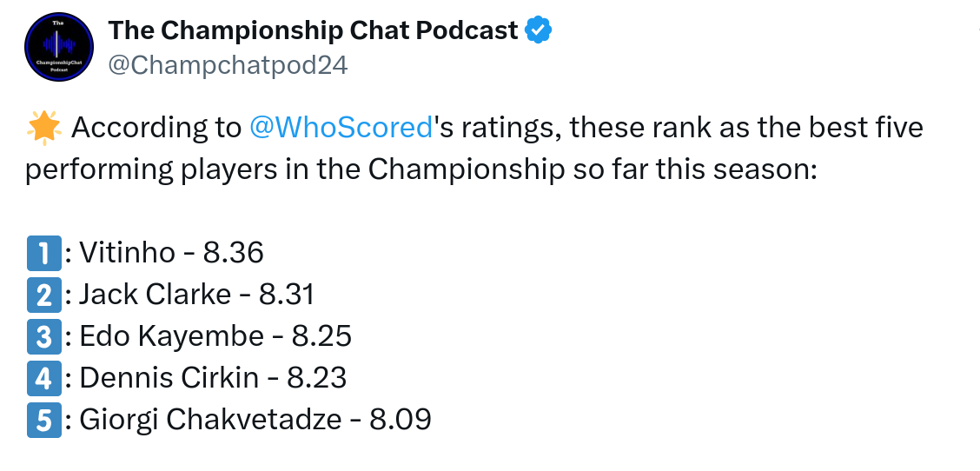Image resolution: width=980 pixels, height=471 pixels.
Task: Click the Championship Chat Podcast profile avatar
Action: [x=59, y=47]
